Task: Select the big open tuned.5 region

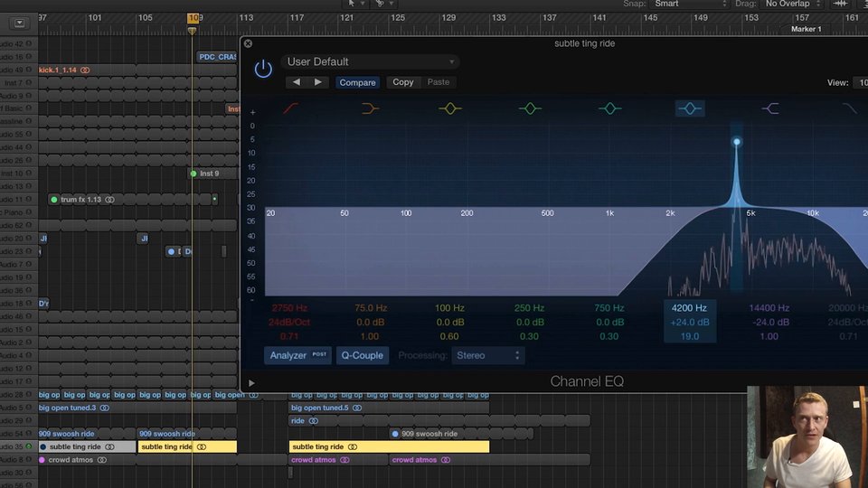Action: pos(389,408)
